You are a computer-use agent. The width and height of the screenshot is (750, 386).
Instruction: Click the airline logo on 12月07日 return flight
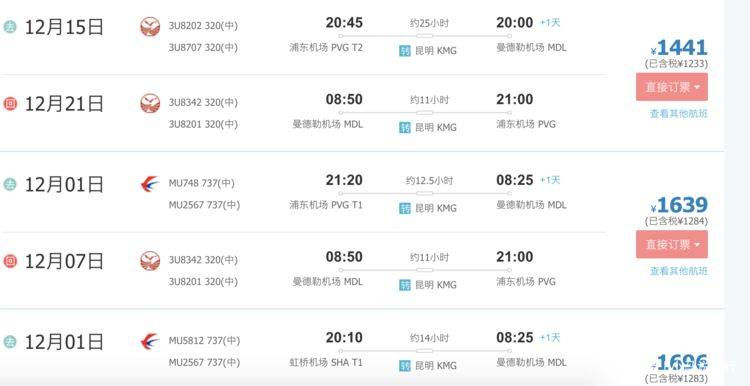tap(150, 261)
